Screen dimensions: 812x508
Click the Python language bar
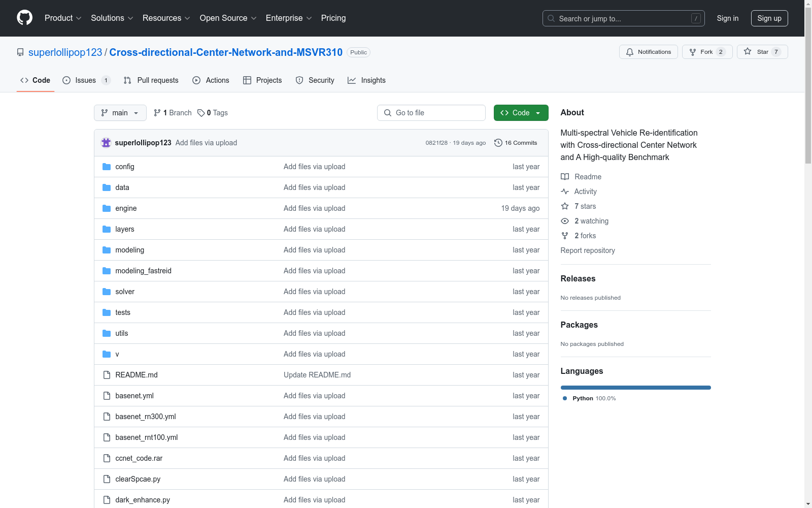pyautogui.click(x=635, y=388)
